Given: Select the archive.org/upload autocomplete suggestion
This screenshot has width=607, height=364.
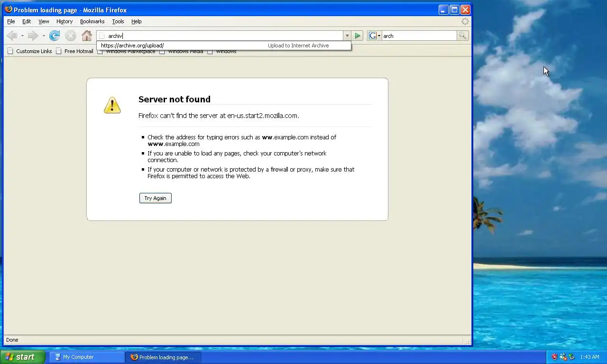Looking at the screenshot, I should pos(224,45).
